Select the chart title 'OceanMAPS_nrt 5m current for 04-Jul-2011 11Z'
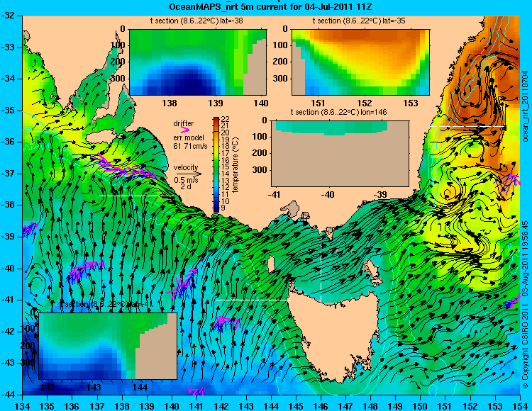The height and width of the screenshot is (411, 532). point(270,6)
